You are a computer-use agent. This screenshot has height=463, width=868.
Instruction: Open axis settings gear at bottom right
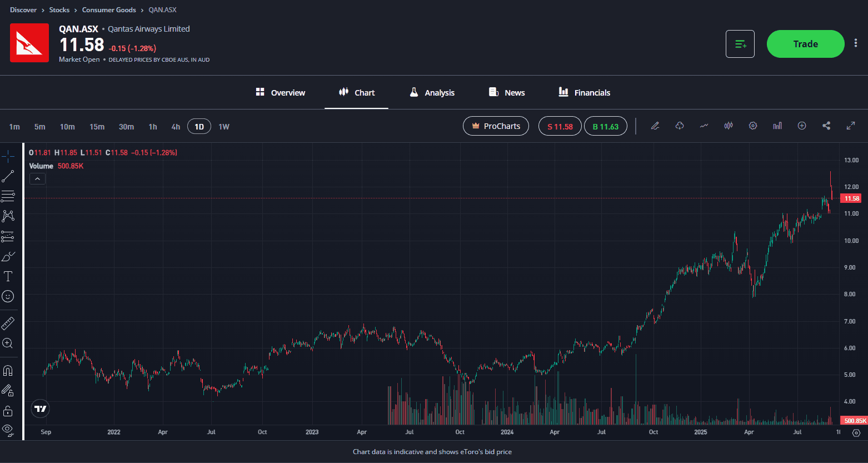[856, 432]
